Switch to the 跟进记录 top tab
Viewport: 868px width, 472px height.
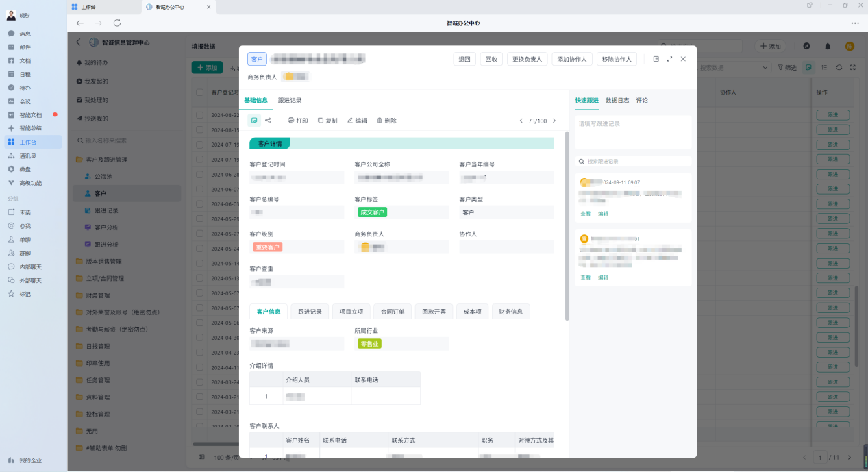(x=290, y=100)
